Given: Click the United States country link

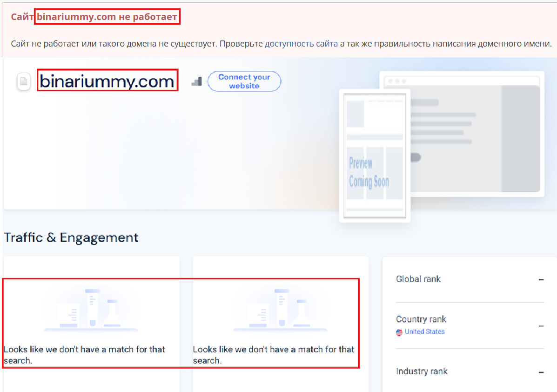Looking at the screenshot, I should (424, 332).
